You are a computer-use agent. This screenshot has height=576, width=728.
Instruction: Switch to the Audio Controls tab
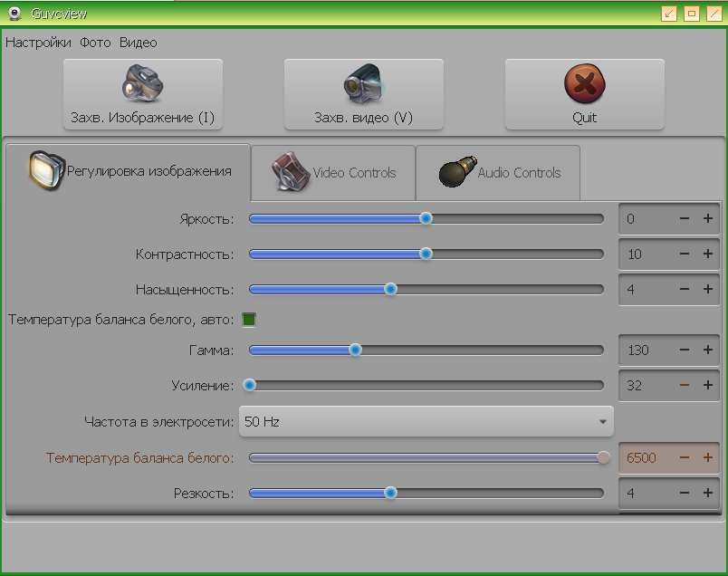(x=498, y=172)
